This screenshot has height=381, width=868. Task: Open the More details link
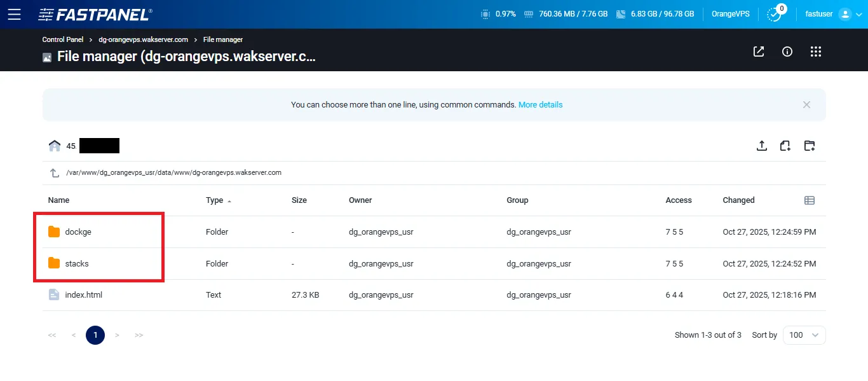[x=540, y=104]
